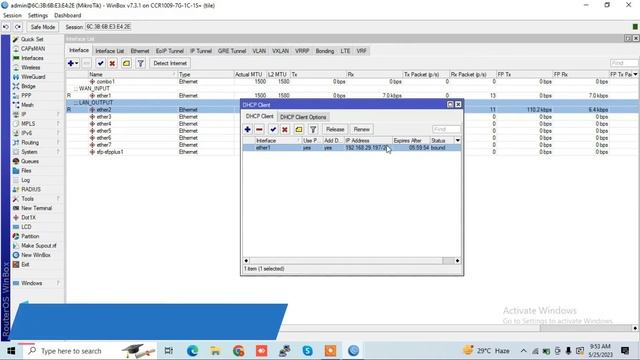The height and width of the screenshot is (360, 640).
Task: Add new DHCP client with plus icon
Action: pyautogui.click(x=248, y=129)
